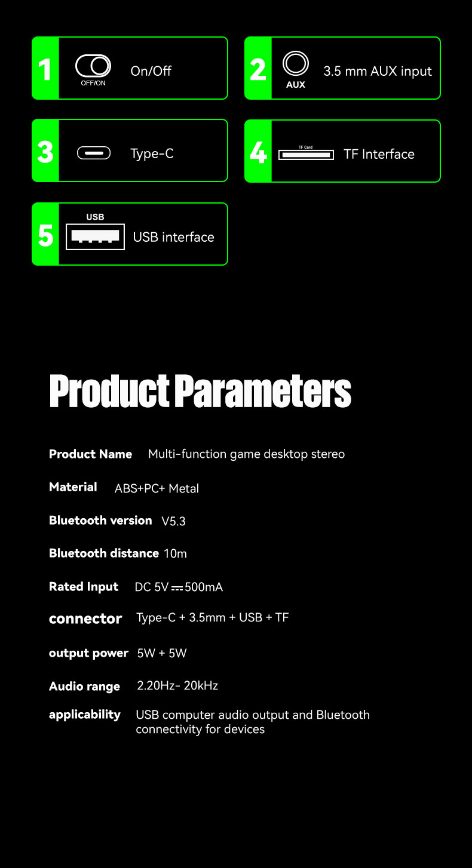
Task: Click the TF Interface label
Action: tap(379, 154)
